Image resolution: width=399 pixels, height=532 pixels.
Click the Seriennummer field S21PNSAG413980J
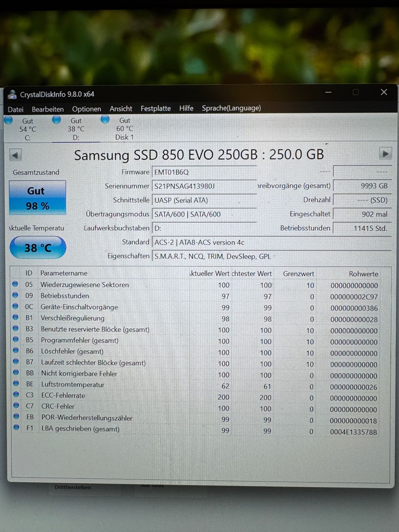[204, 186]
